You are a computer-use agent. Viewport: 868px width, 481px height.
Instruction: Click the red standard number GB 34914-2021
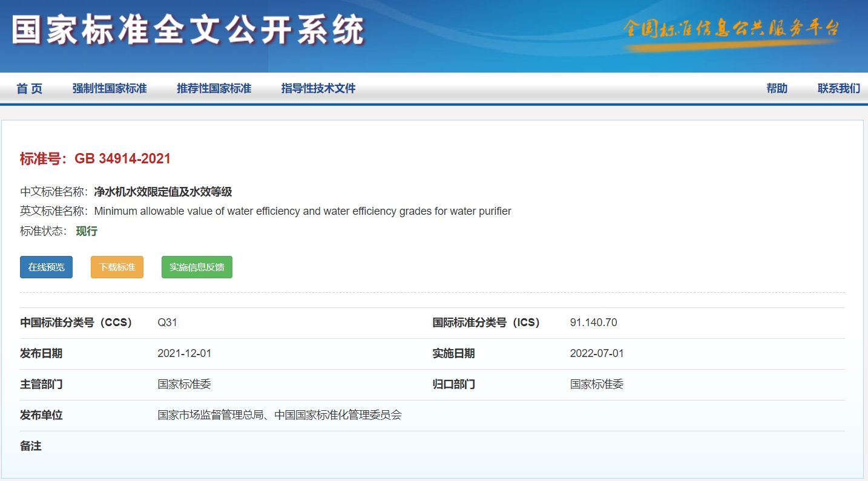[x=122, y=159]
